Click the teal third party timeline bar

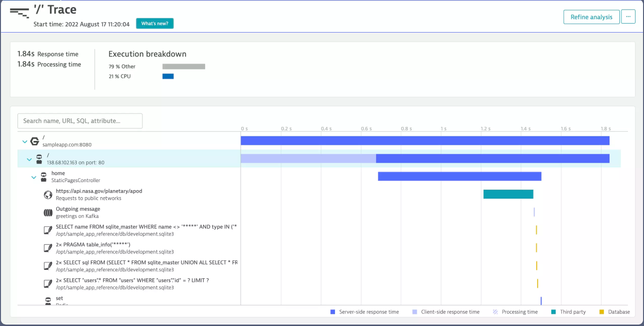coord(508,194)
